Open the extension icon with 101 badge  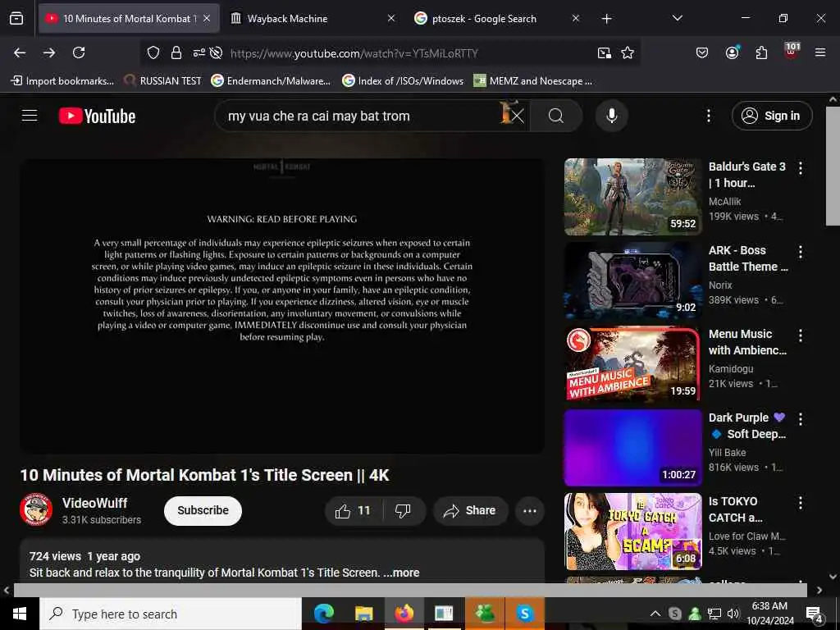coord(792,51)
